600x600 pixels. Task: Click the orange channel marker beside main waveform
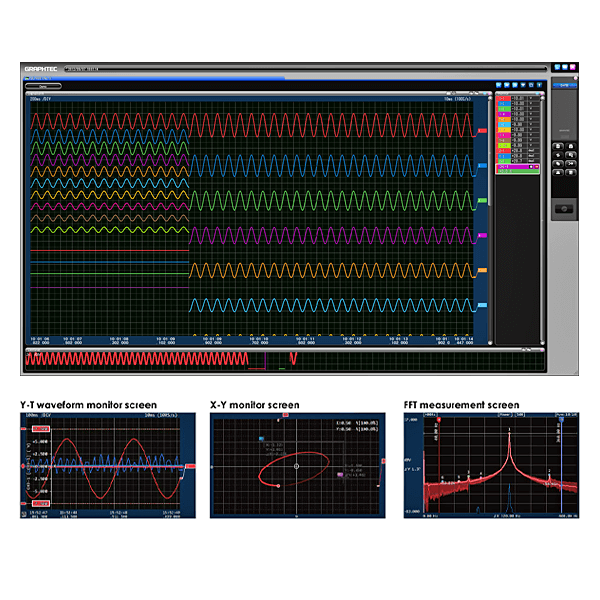click(x=482, y=270)
